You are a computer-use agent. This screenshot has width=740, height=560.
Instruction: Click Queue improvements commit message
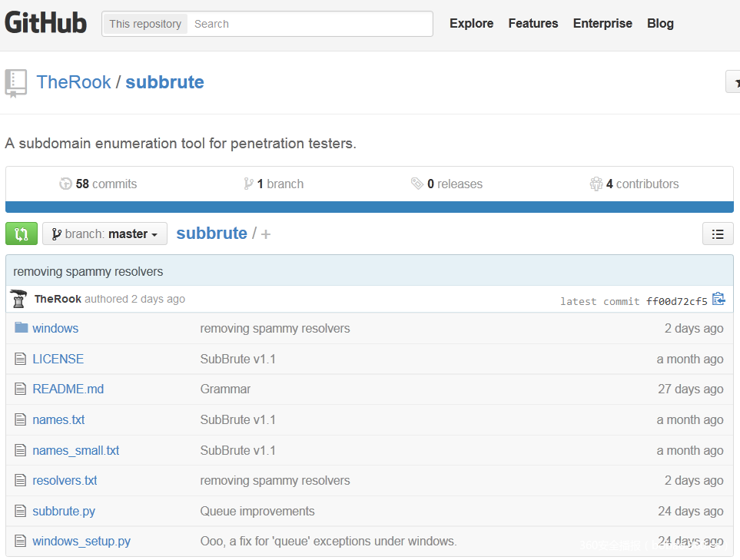tap(257, 511)
